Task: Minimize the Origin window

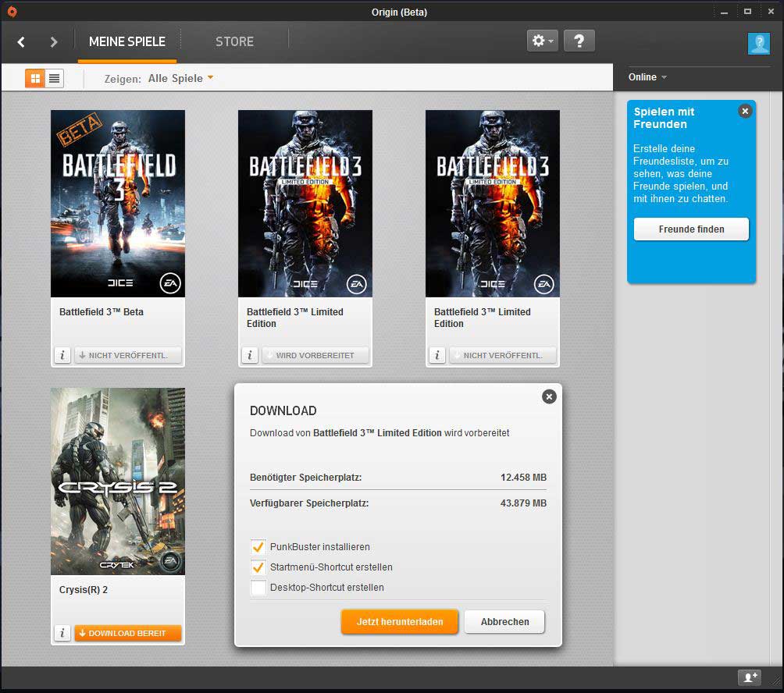Action: tap(724, 12)
